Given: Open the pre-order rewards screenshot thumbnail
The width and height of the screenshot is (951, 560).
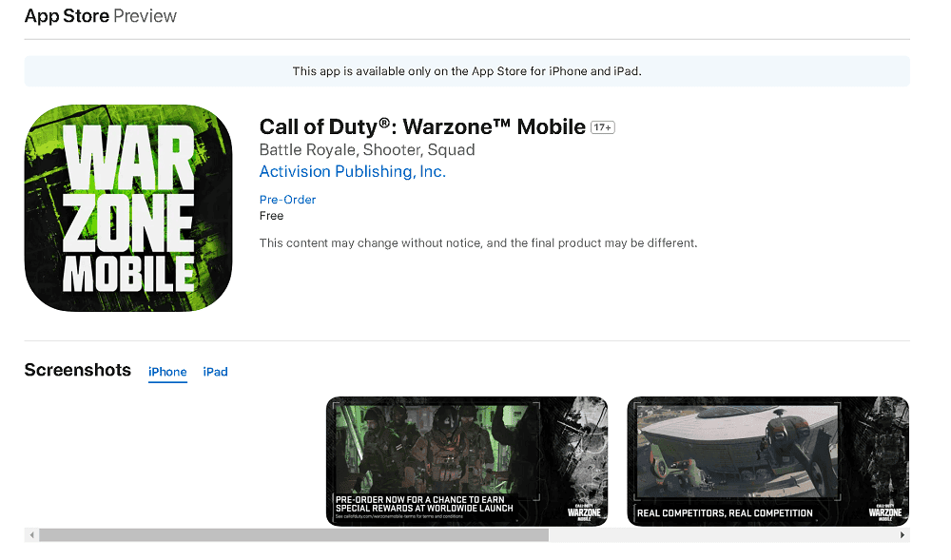Looking at the screenshot, I should 467,461.
